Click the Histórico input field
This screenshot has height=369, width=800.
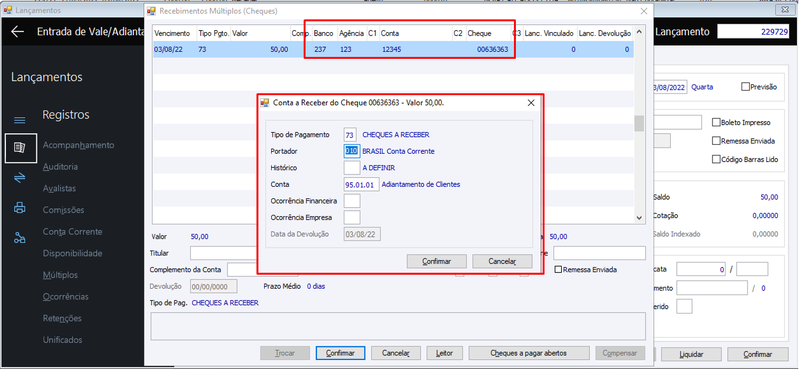point(352,168)
